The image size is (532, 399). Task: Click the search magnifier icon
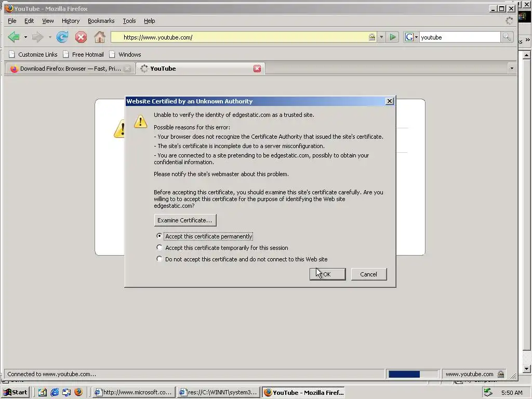507,37
